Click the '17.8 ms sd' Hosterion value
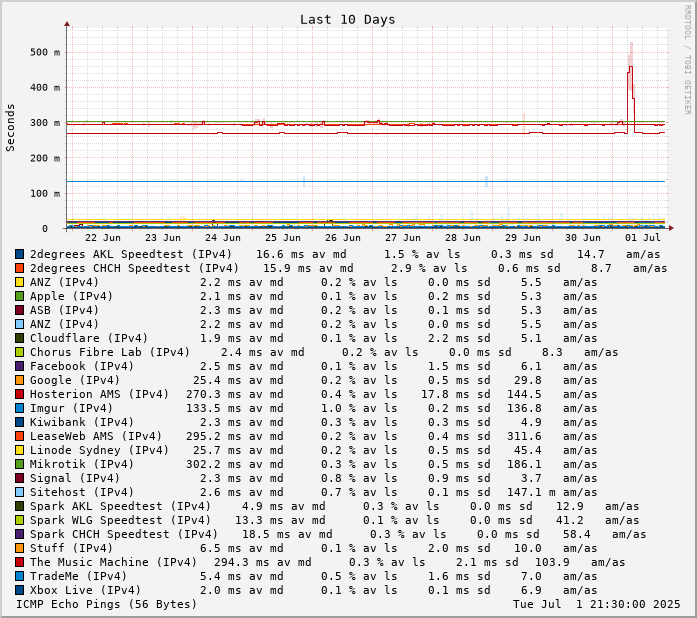The width and height of the screenshot is (697, 618). point(456,394)
